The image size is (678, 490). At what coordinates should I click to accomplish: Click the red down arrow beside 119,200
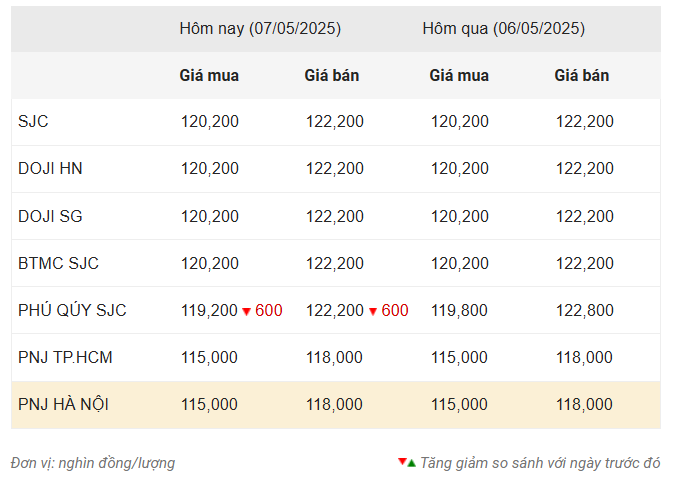coord(246,311)
